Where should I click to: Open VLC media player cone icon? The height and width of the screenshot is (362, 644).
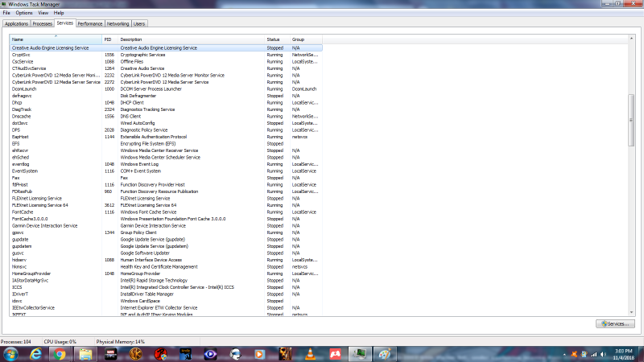(310, 354)
